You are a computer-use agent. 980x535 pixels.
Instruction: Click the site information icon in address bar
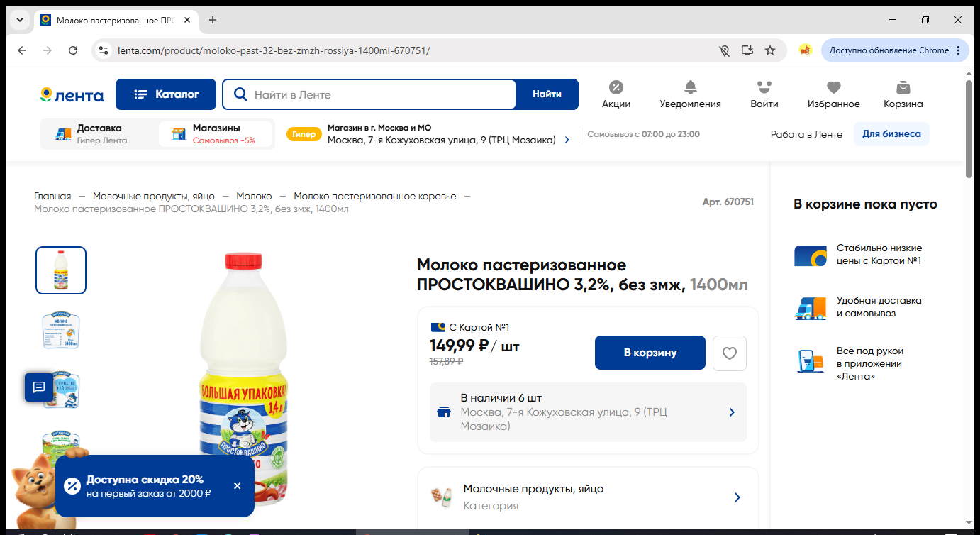(104, 50)
